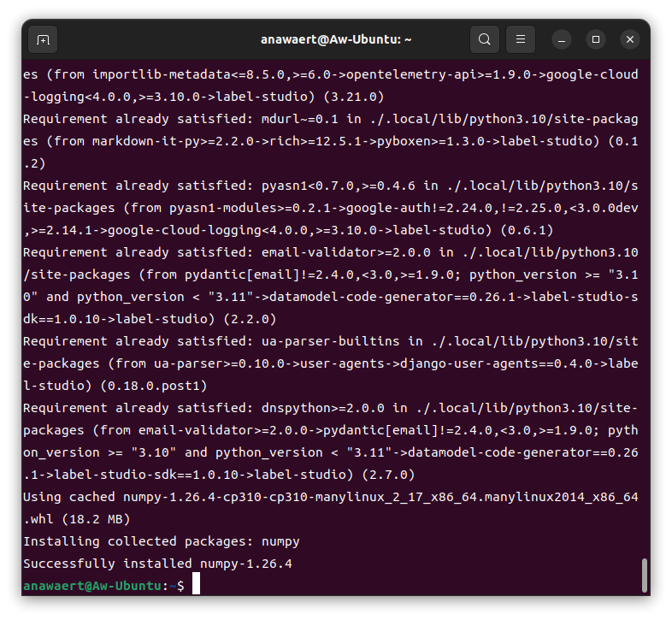Open the hamburger menu in header
Image resolution: width=672 pixels, height=620 pixels.
(x=520, y=39)
